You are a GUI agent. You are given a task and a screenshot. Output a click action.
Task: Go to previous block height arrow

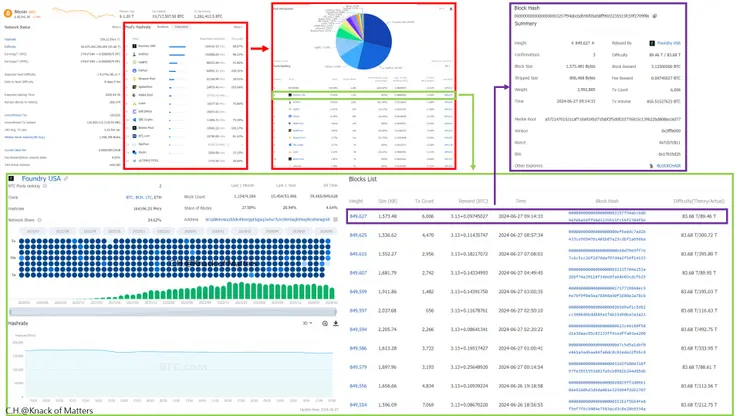pos(572,43)
